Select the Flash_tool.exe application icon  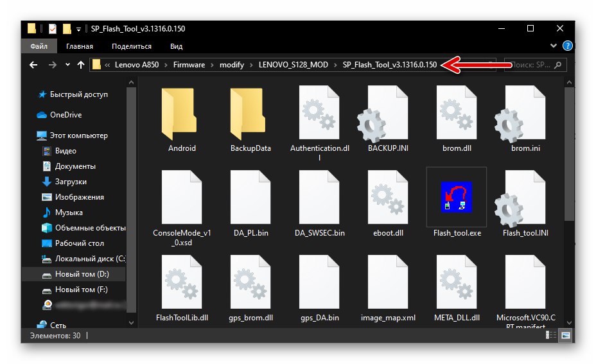pyautogui.click(x=457, y=197)
